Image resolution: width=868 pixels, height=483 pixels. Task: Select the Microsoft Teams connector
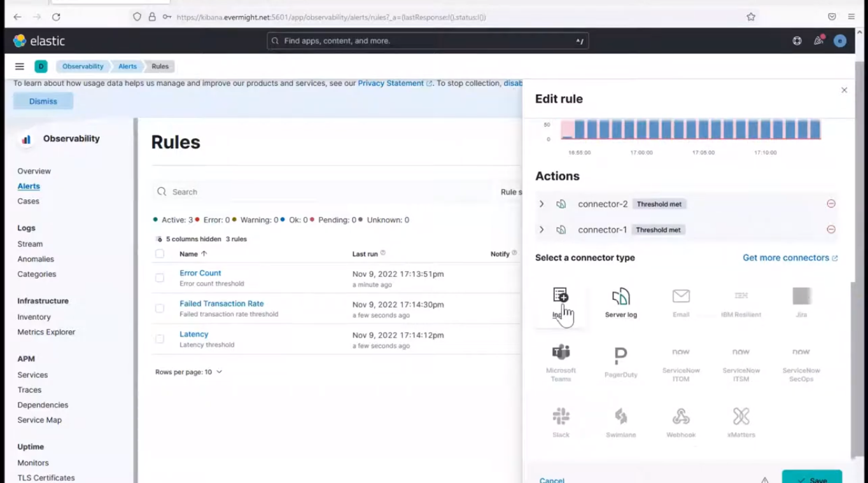pos(561,363)
